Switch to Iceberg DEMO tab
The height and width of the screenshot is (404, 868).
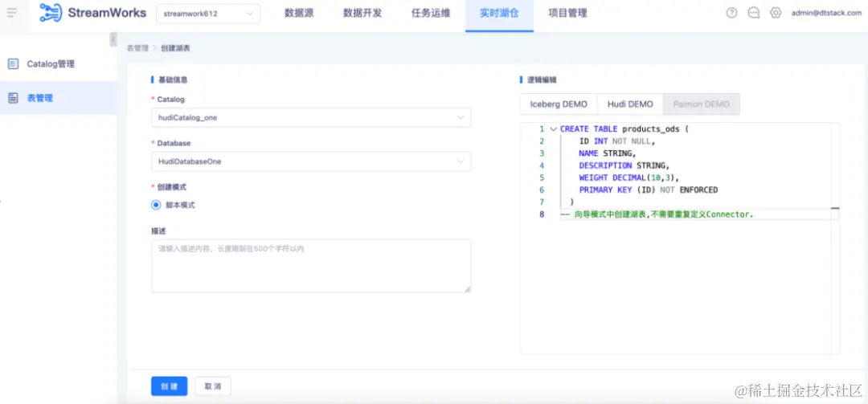[559, 104]
